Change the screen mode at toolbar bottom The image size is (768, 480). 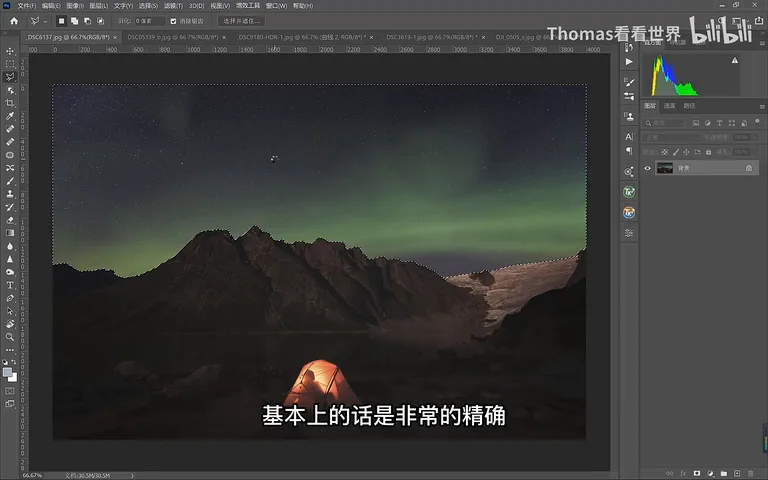[x=10, y=404]
